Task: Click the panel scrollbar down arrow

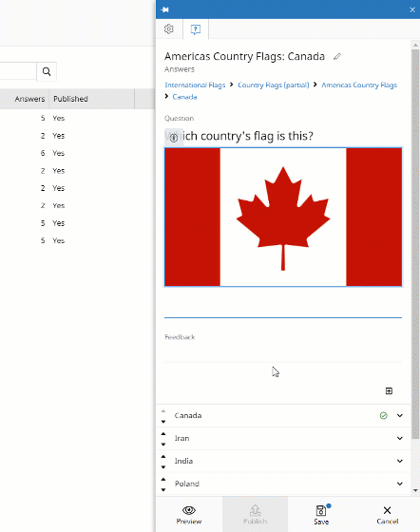Action: click(x=415, y=490)
